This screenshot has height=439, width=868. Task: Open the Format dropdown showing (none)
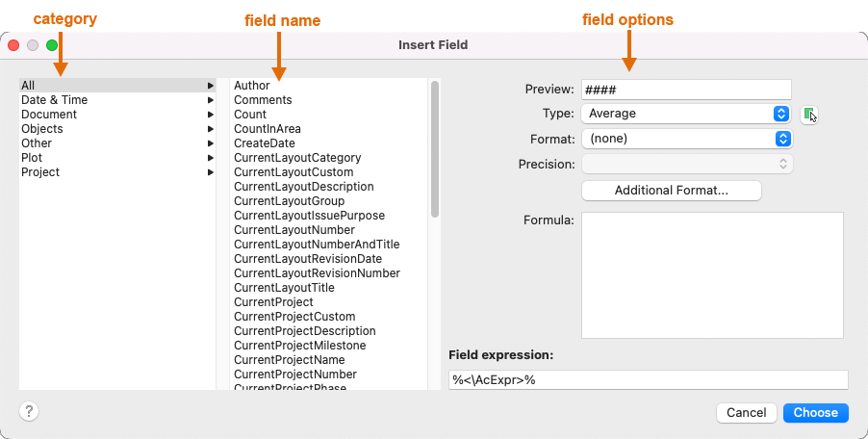(686, 139)
